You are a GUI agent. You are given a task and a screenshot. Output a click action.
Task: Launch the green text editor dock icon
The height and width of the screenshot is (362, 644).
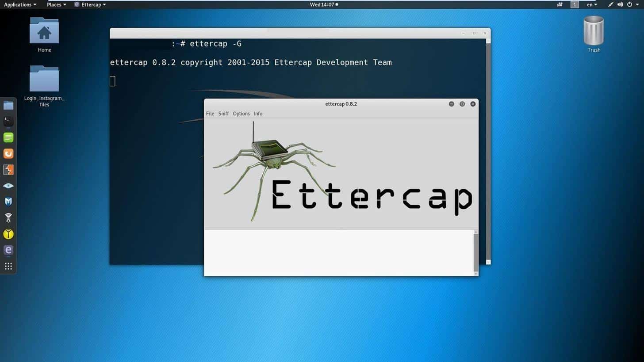pyautogui.click(x=8, y=137)
